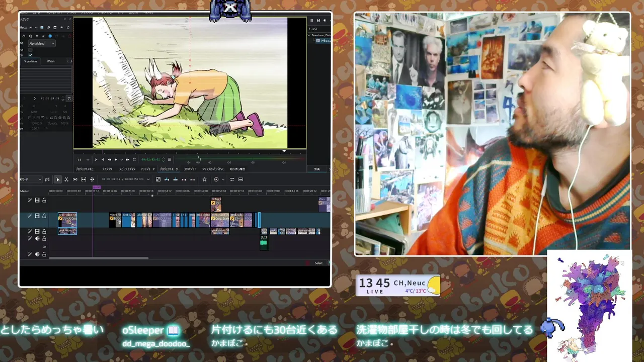The image size is (644, 362).
Task: Open monitor hamburger options menu
Action: pyautogui.click(x=169, y=159)
